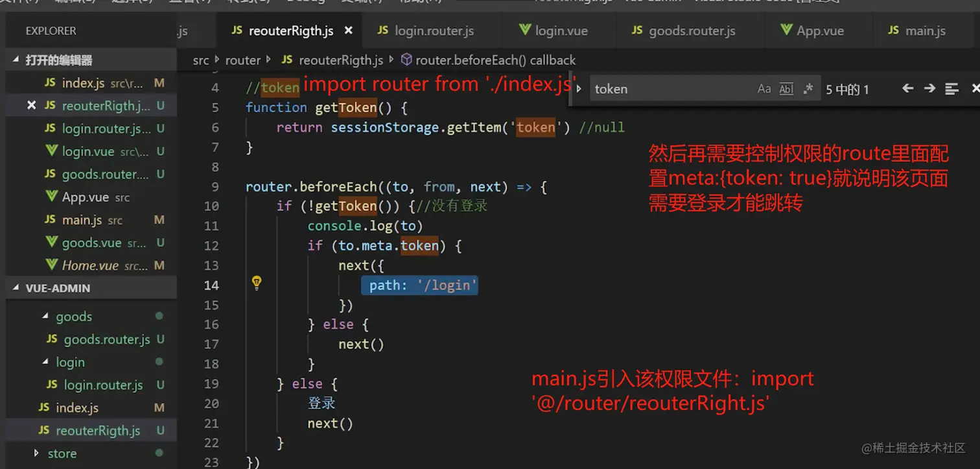Click the 'router' breadcrumb segment
Viewport: 980px width, 469px height.
click(x=243, y=60)
